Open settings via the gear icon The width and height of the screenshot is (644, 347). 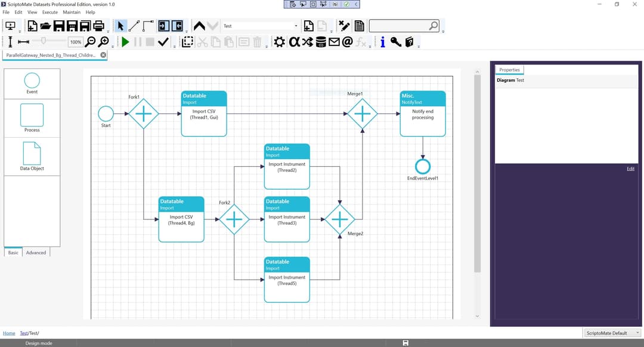point(278,42)
